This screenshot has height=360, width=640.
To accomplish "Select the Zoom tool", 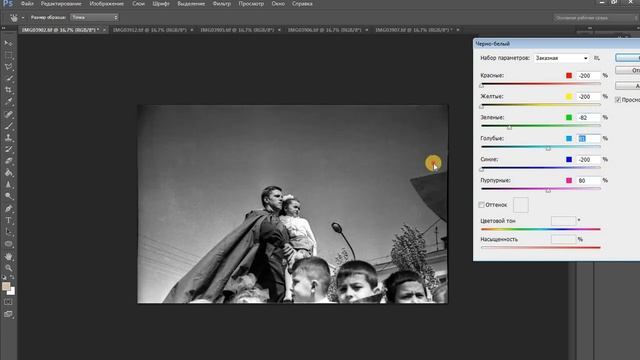I will tap(8, 268).
